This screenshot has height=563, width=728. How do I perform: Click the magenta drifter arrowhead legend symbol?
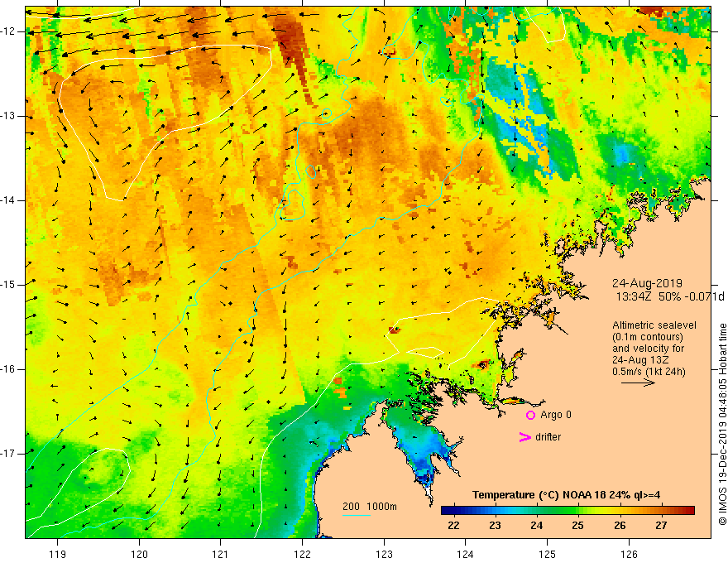click(524, 437)
